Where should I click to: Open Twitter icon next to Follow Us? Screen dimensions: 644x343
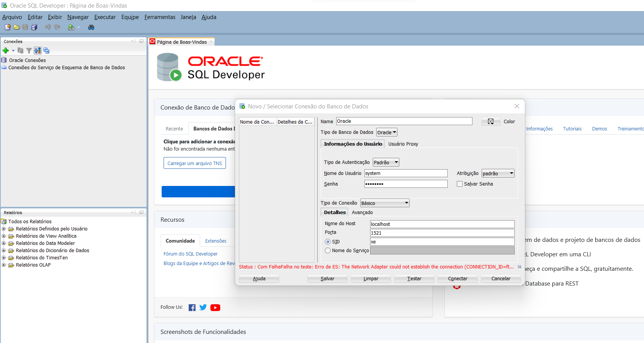coord(203,307)
